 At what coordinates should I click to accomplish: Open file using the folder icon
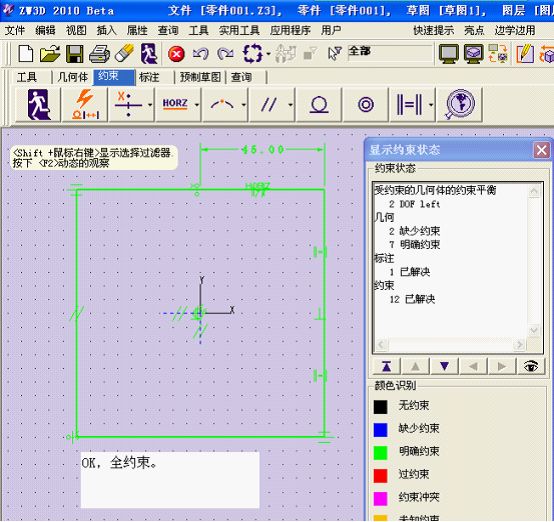pos(49,54)
